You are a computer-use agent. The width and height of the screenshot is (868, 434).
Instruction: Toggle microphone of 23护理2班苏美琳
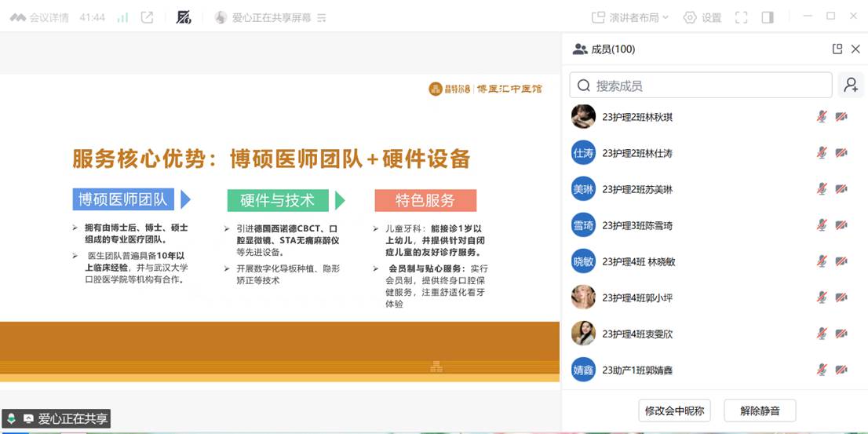[822, 189]
